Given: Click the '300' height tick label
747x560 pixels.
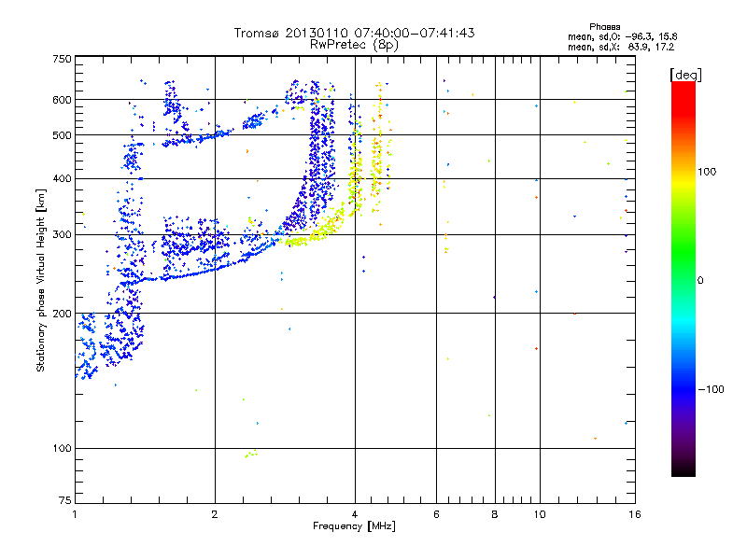Looking at the screenshot, I should [x=62, y=235].
